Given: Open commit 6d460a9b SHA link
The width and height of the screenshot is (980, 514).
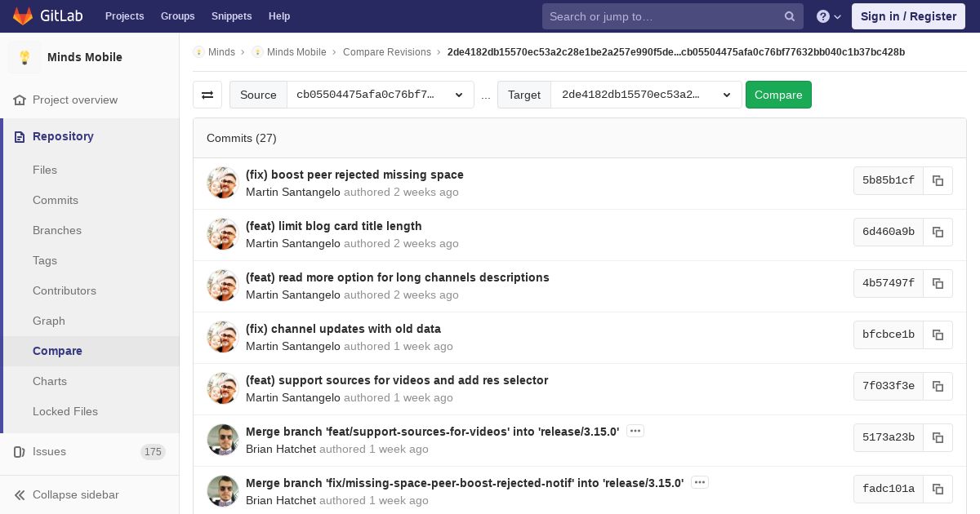Looking at the screenshot, I should 889,232.
